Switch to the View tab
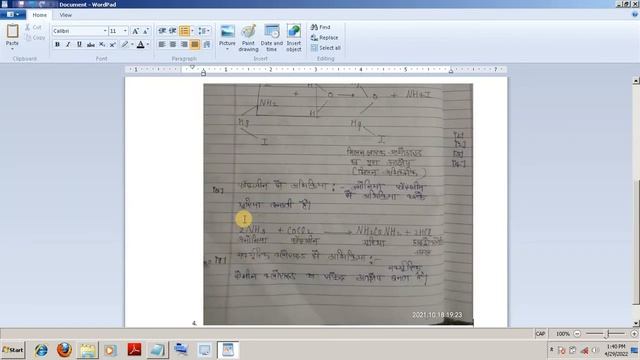The width and height of the screenshot is (640, 360). tap(65, 15)
